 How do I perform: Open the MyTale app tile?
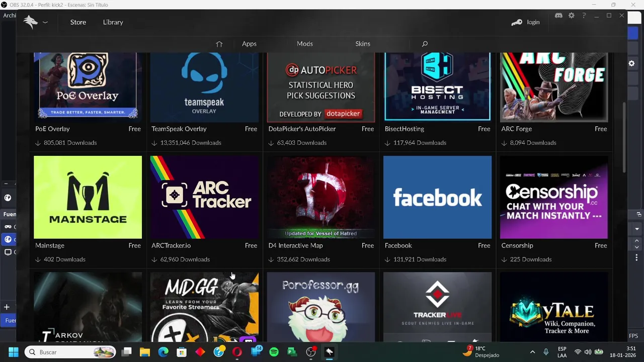tap(554, 307)
